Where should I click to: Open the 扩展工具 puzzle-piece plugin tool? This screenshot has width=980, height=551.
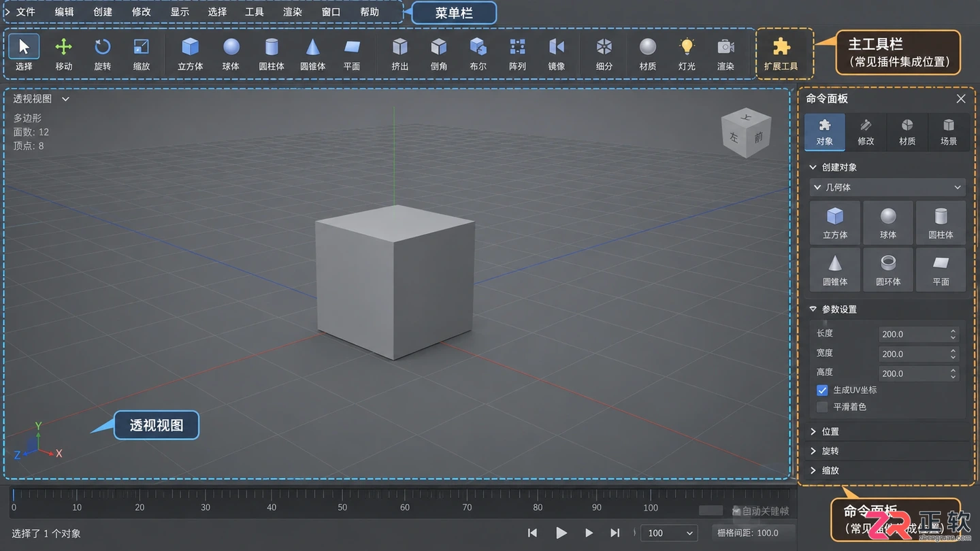pos(781,54)
